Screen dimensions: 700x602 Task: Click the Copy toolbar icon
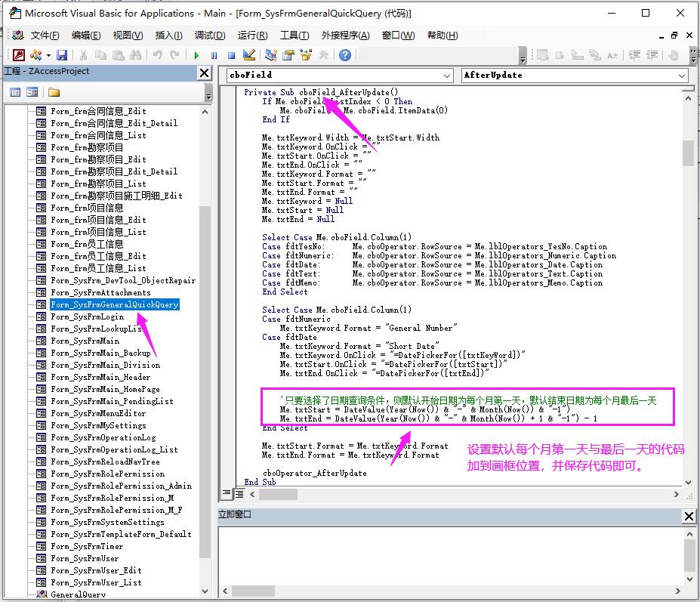(101, 55)
